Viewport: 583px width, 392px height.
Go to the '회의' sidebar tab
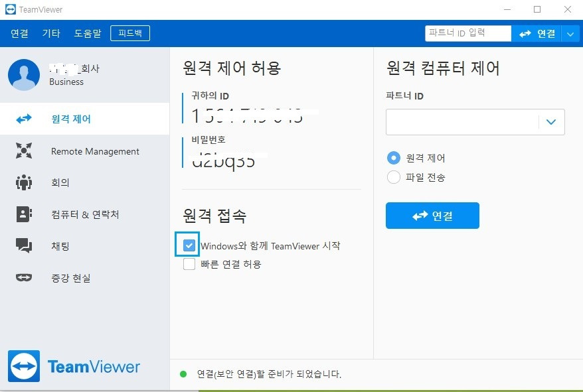(x=85, y=182)
